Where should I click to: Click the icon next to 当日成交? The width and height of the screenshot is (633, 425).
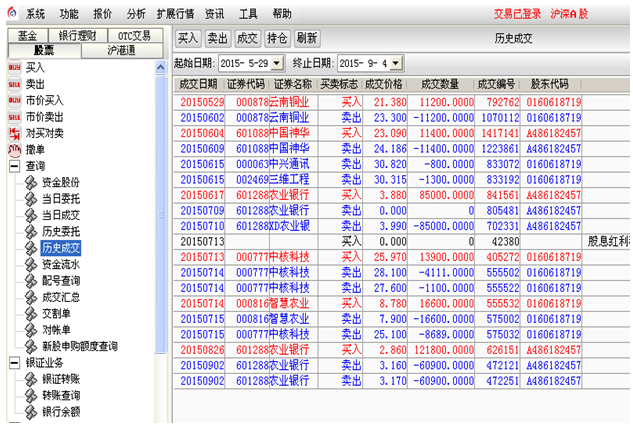pos(31,215)
